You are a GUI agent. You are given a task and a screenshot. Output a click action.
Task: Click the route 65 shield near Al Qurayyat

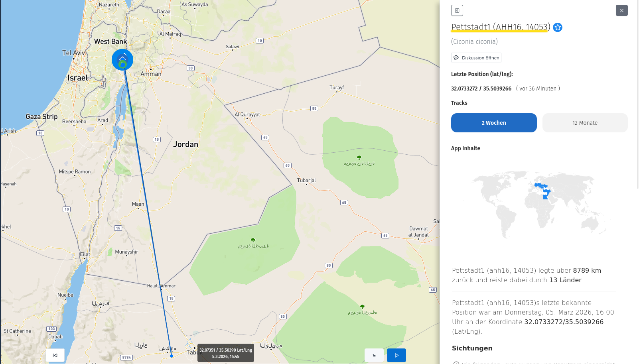[x=265, y=138]
